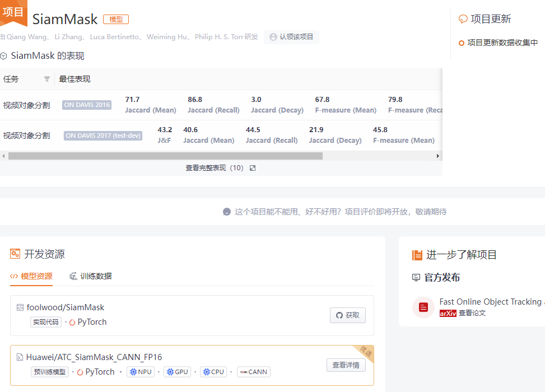Viewport: 545px width, 392px height.
Task: Click the arXiv badge
Action: [448, 313]
